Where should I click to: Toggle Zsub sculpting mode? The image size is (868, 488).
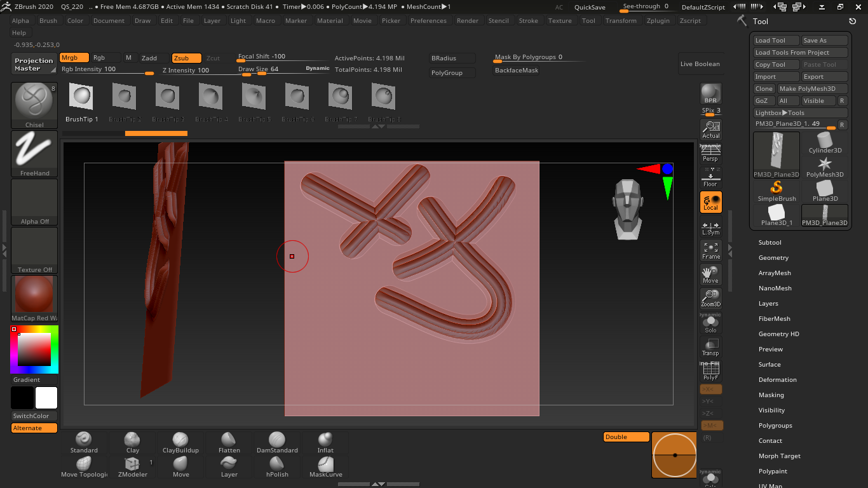186,58
